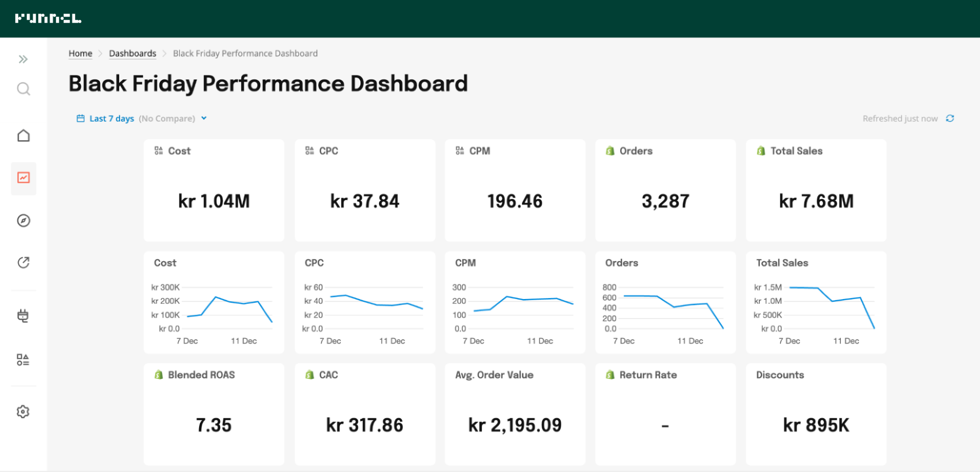Image resolution: width=980 pixels, height=472 pixels.
Task: Click the 3,287 Orders value
Action: click(665, 201)
